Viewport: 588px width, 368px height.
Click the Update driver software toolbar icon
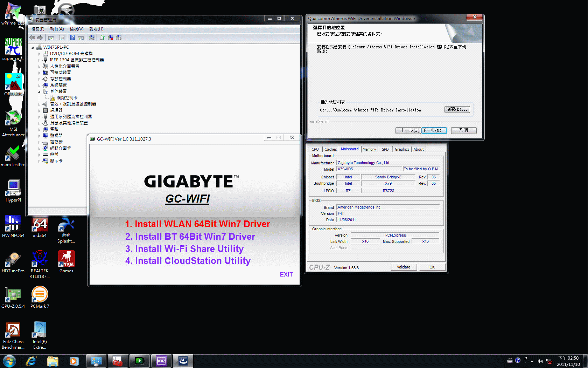point(103,38)
